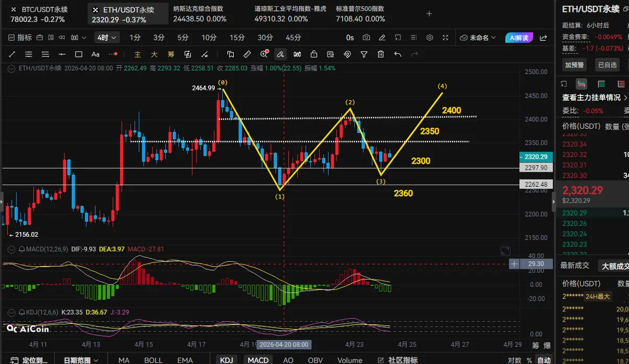This screenshot has height=364, width=629.
Task: Enter fullscreen chart mode
Action: point(445,38)
